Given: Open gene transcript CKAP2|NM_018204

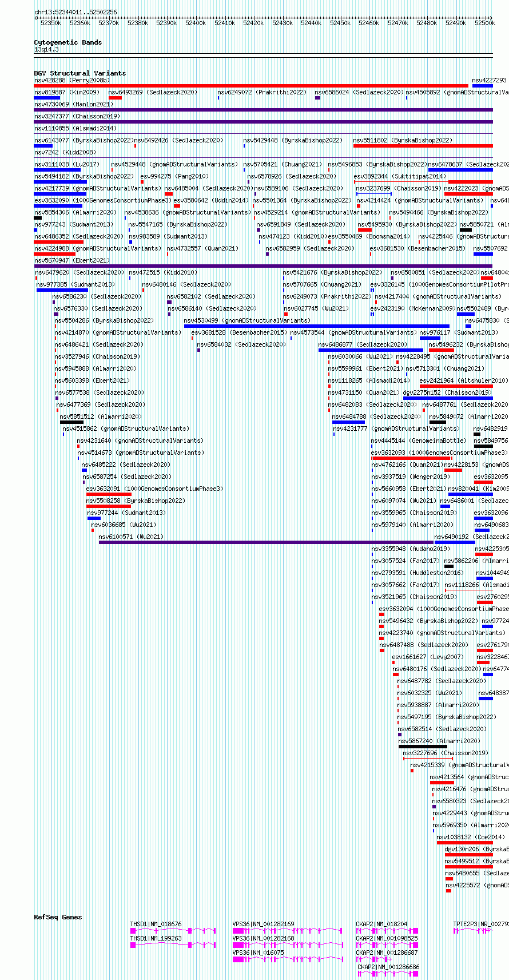Looking at the screenshot, I should [381, 924].
